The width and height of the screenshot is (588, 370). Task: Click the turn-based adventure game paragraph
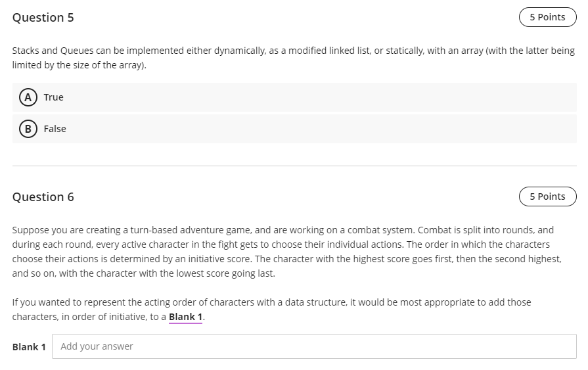pyautogui.click(x=287, y=252)
